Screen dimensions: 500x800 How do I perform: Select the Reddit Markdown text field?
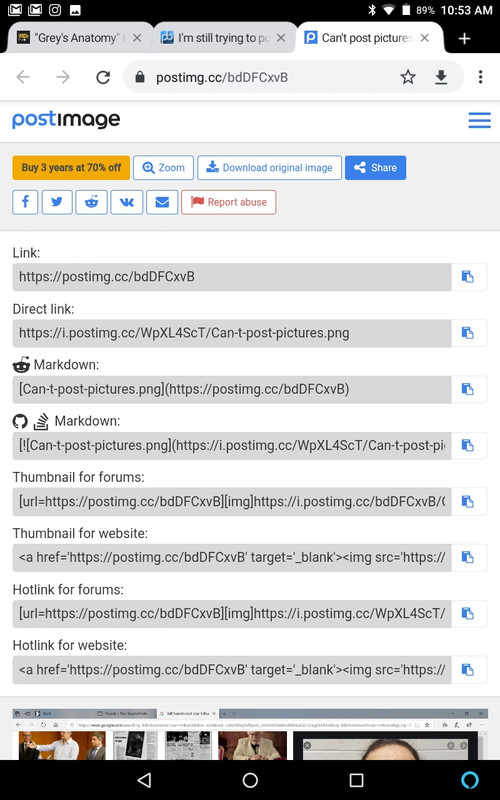(232, 389)
